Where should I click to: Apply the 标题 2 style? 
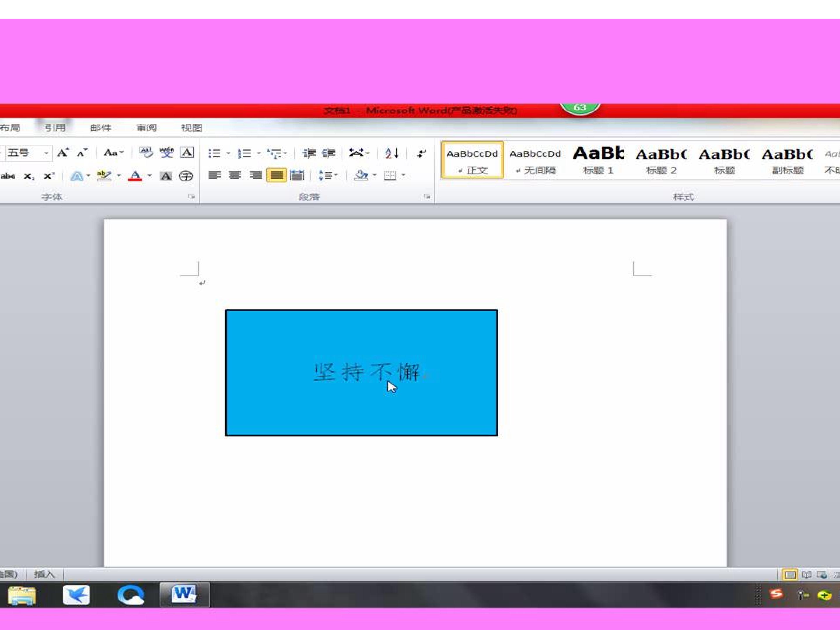tap(661, 160)
